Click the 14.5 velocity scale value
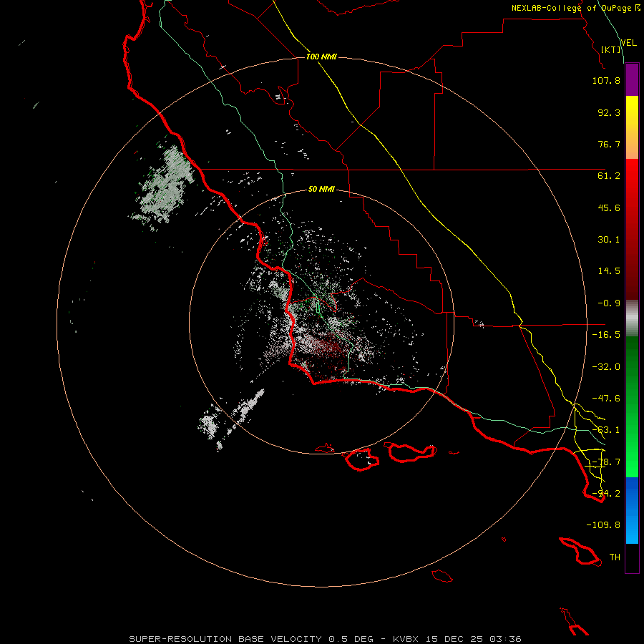 (609, 271)
